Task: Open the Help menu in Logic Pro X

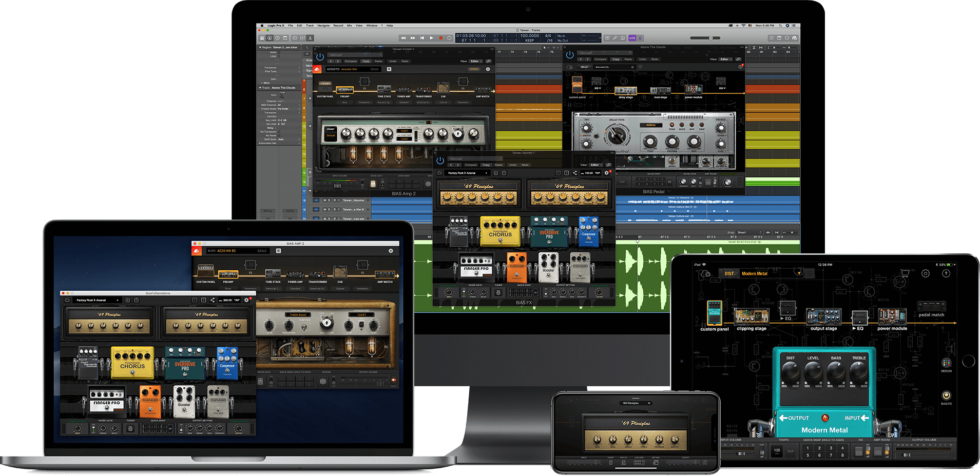Action: 390,25
